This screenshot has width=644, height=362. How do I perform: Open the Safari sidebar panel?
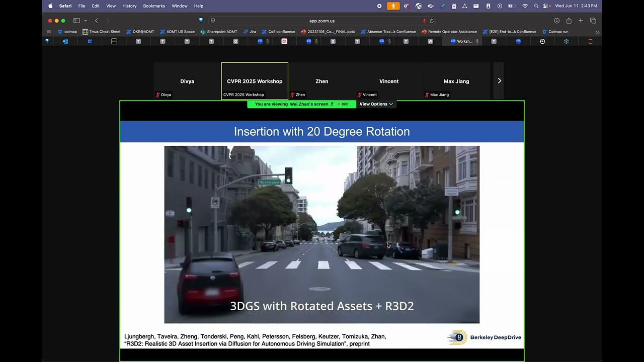(x=76, y=21)
